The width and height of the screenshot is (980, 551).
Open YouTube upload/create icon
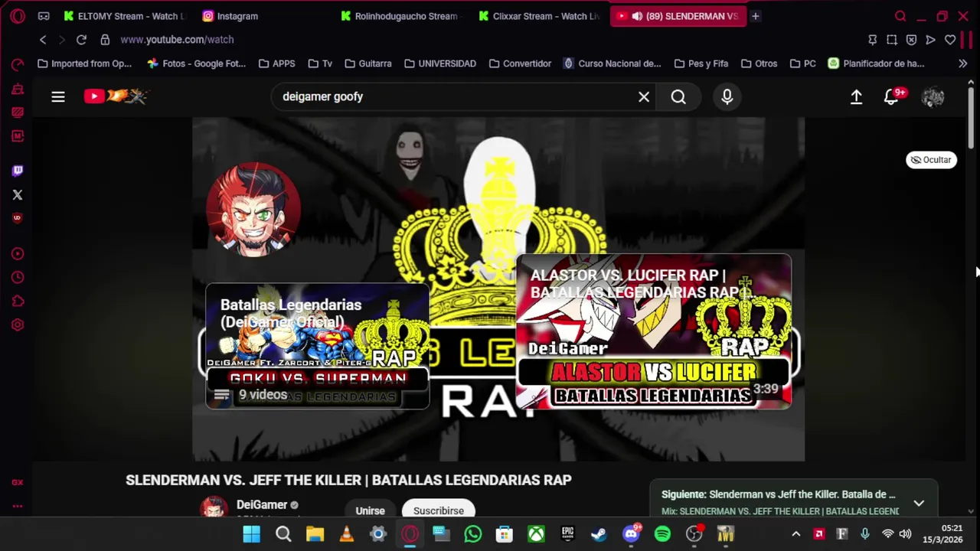[x=856, y=97]
